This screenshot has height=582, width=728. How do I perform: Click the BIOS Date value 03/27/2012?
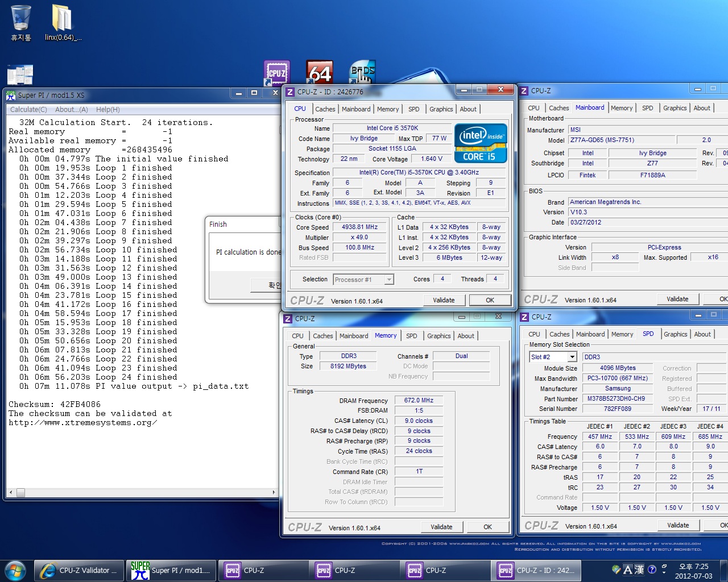[x=648, y=222]
